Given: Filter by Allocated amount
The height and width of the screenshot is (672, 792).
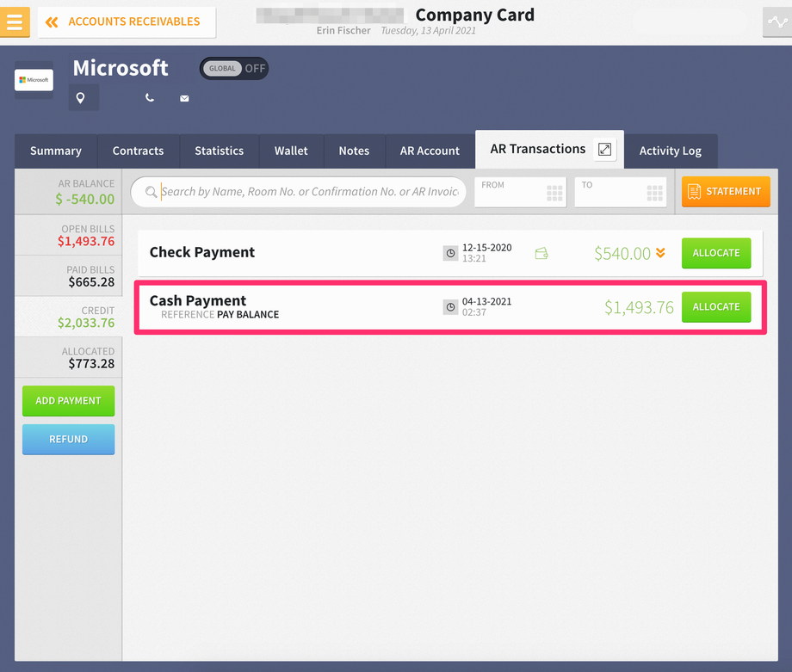Looking at the screenshot, I should click(x=68, y=358).
